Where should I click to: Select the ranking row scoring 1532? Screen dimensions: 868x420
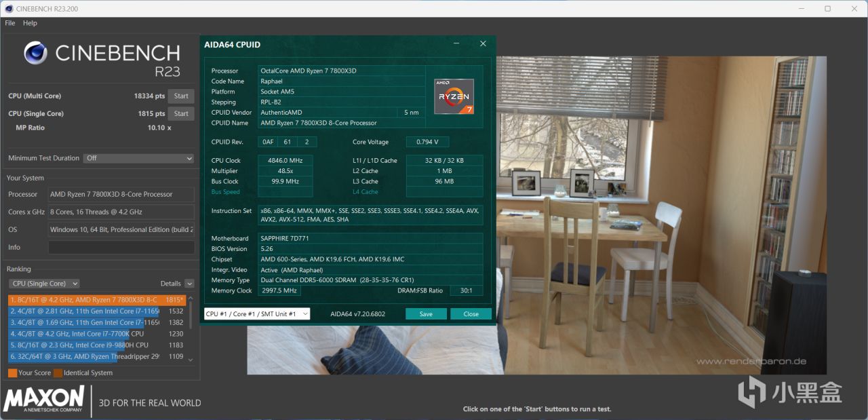coord(97,311)
